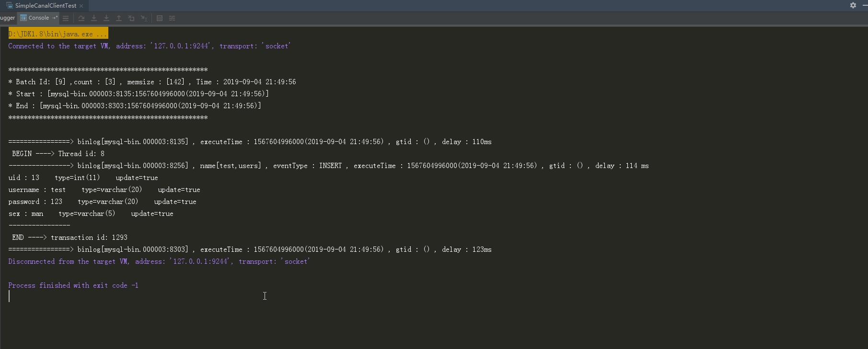Click the Force Step Into icon
Screen dimensions: 868x349
coord(106,18)
